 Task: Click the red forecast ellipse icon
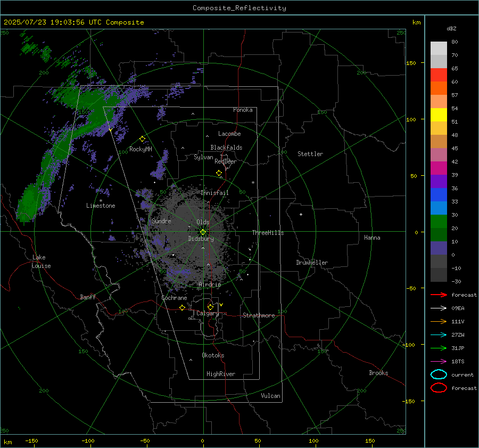pyautogui.click(x=439, y=388)
